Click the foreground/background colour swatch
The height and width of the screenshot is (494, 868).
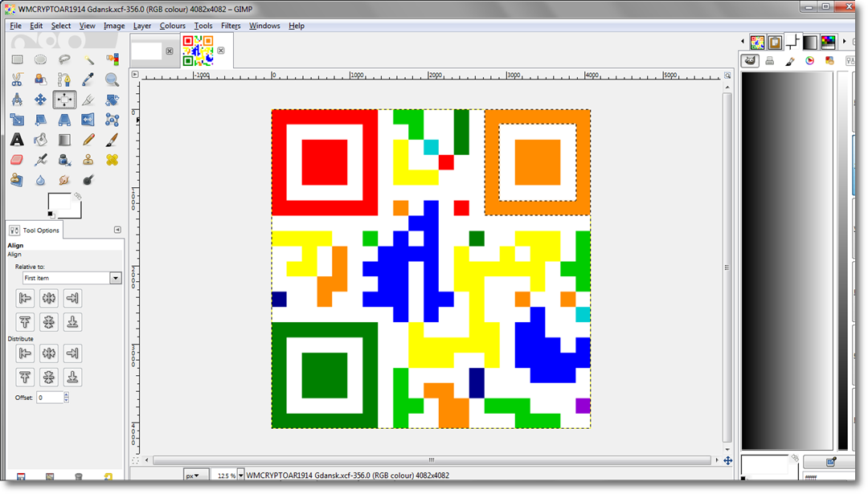coord(63,205)
